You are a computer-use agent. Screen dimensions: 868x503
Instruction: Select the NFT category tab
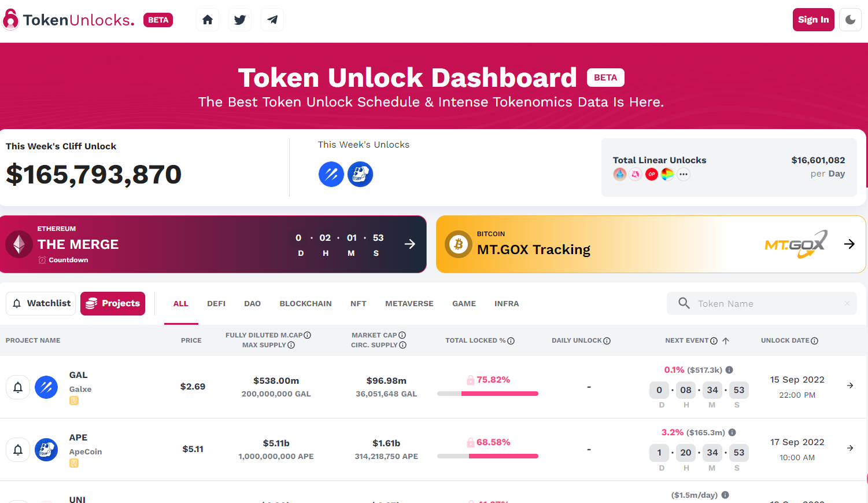pos(358,303)
